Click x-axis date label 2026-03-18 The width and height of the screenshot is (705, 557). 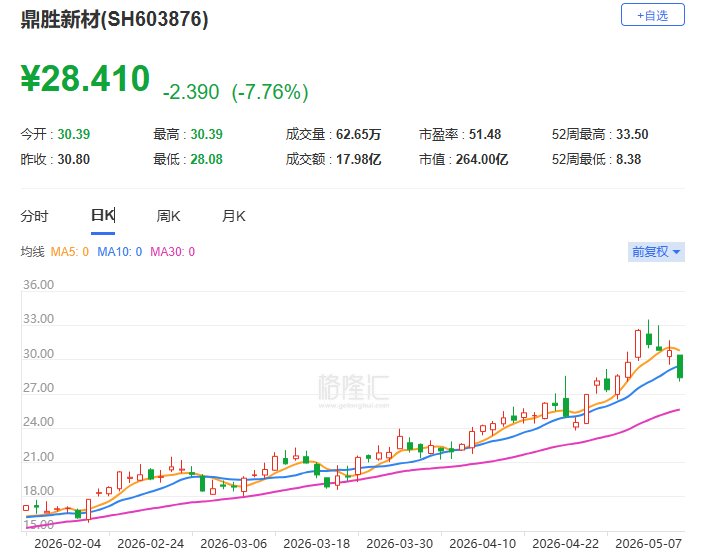tap(317, 544)
